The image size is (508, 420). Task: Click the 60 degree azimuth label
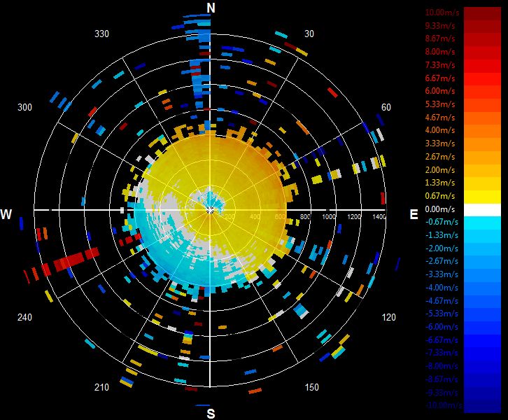[386, 107]
